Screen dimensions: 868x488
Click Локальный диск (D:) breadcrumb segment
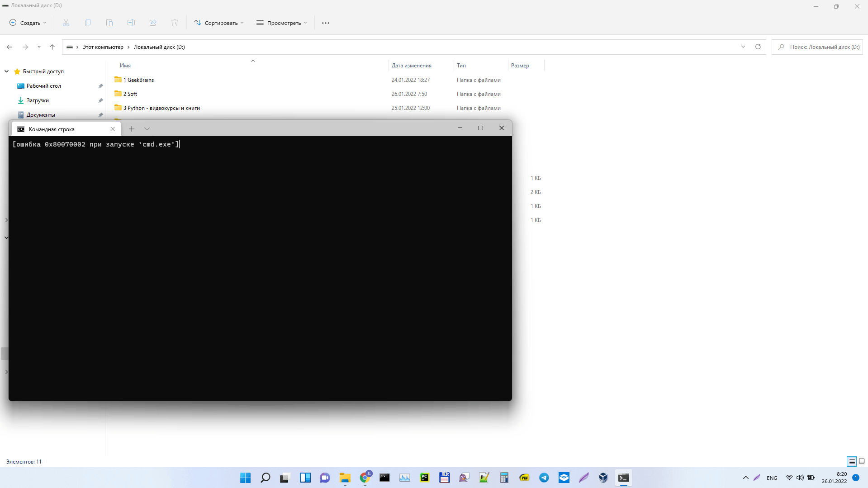click(159, 47)
